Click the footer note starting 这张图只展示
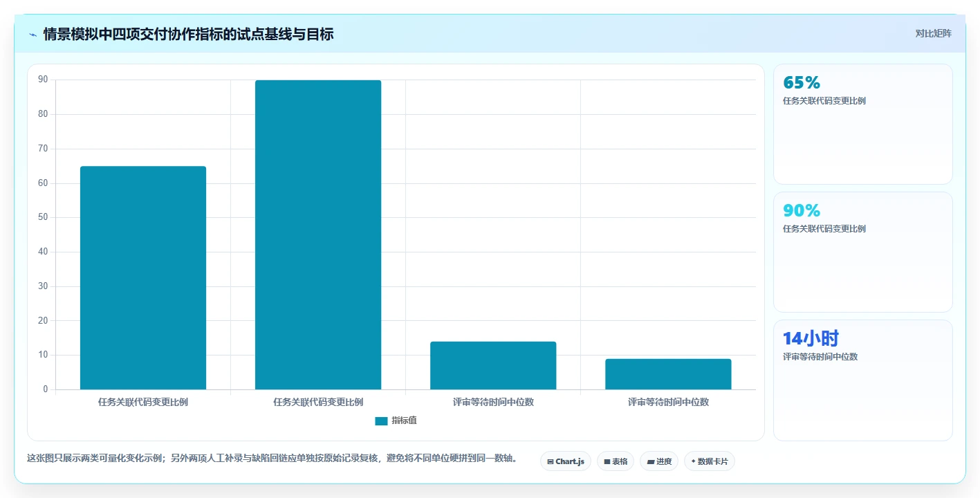This screenshot has height=498, width=980. (x=272, y=458)
